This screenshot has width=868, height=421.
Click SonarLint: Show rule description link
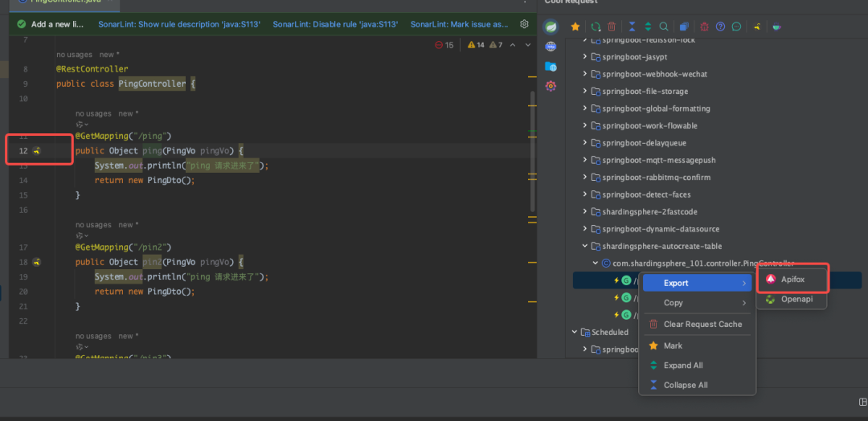(x=179, y=24)
